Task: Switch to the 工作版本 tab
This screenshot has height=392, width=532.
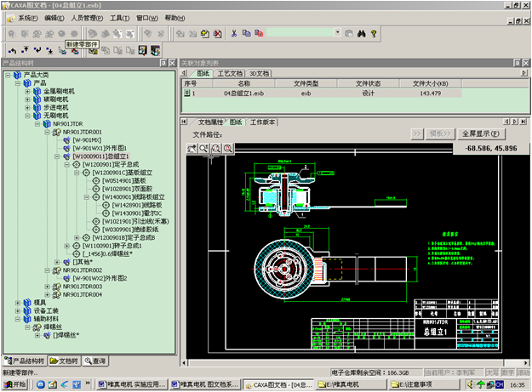Action: coord(263,122)
